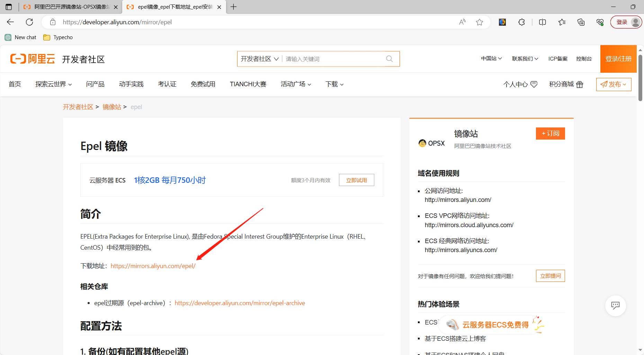Viewport: 644px width, 355px height.
Task: Open the Typecho bookmarks folder
Action: [x=58, y=37]
